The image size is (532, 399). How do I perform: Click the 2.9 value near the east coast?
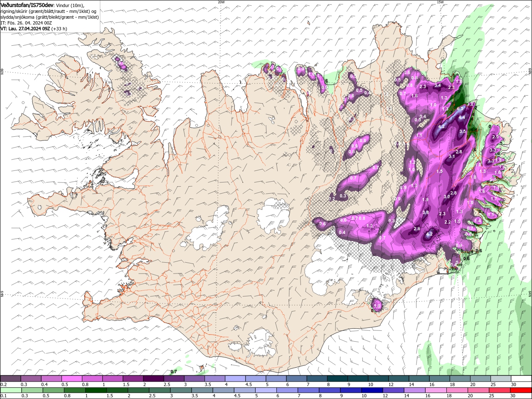(x=495, y=137)
